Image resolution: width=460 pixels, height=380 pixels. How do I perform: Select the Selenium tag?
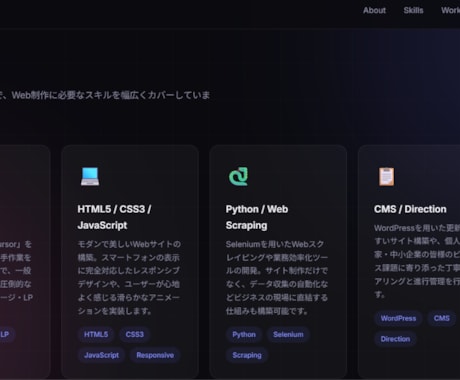[x=288, y=334]
